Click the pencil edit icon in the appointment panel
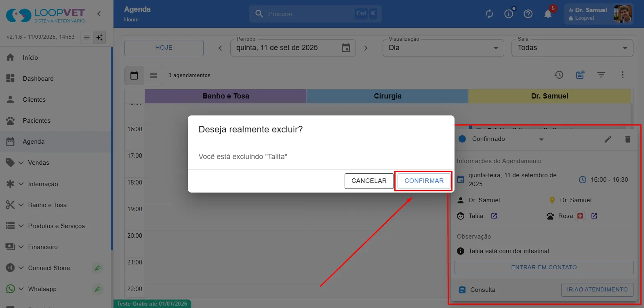644x308 pixels. (608, 139)
